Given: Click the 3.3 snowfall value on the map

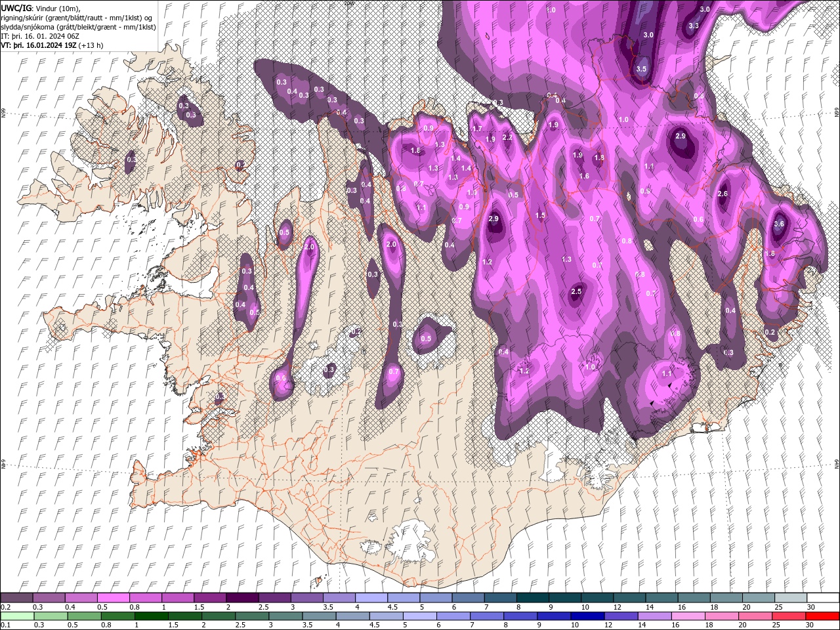Looking at the screenshot, I should [694, 26].
